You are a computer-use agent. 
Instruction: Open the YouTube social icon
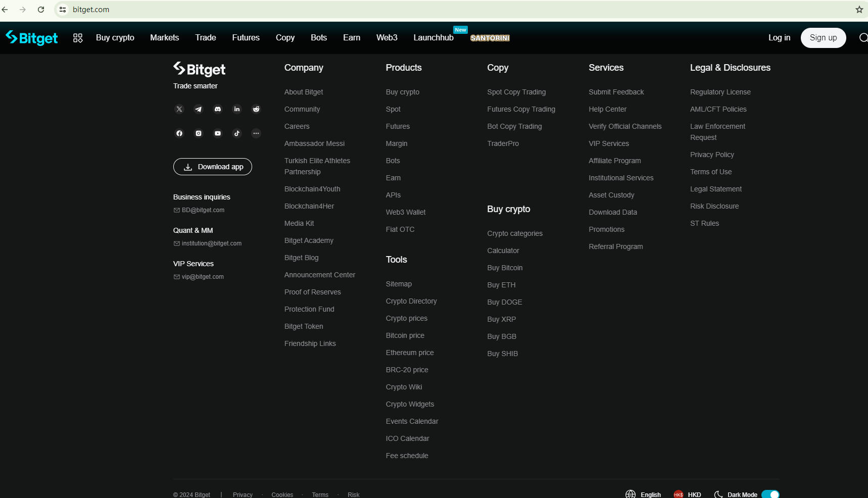pos(218,133)
